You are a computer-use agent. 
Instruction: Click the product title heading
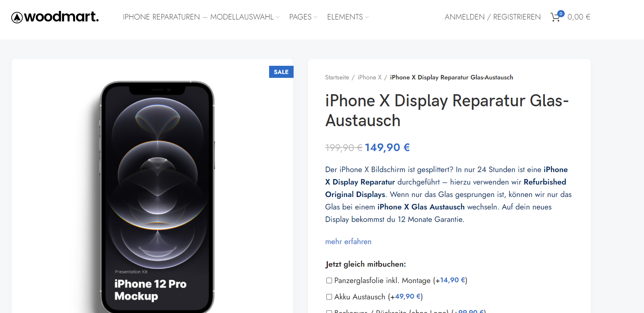(447, 111)
